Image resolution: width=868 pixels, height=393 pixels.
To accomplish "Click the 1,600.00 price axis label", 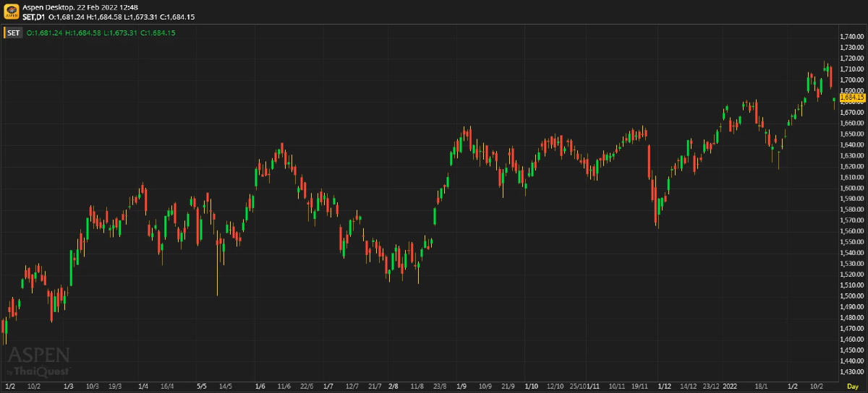I will click(853, 188).
